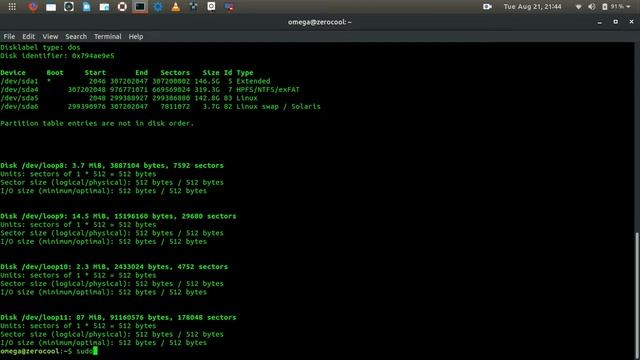Open the blue document writer icon

point(87,7)
